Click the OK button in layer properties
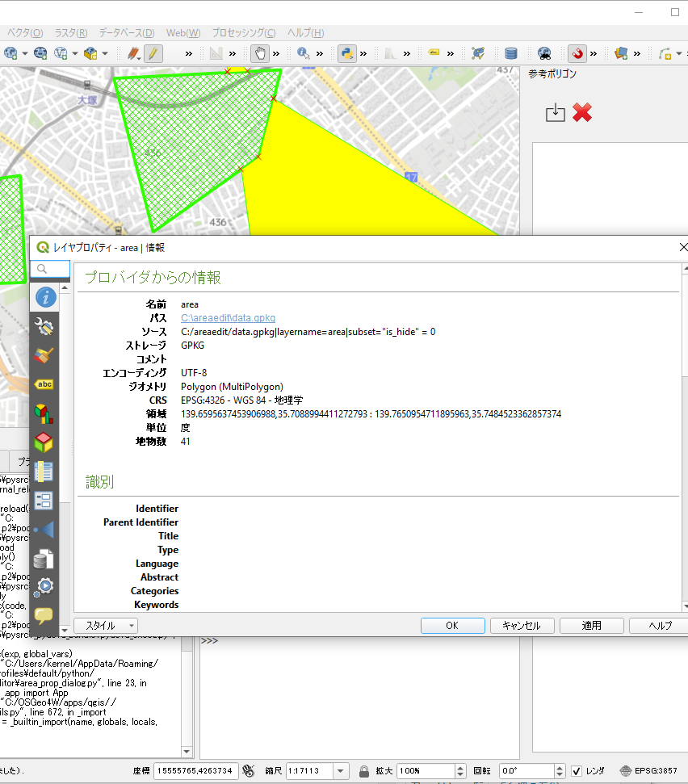This screenshot has width=688, height=784. pos(452,626)
